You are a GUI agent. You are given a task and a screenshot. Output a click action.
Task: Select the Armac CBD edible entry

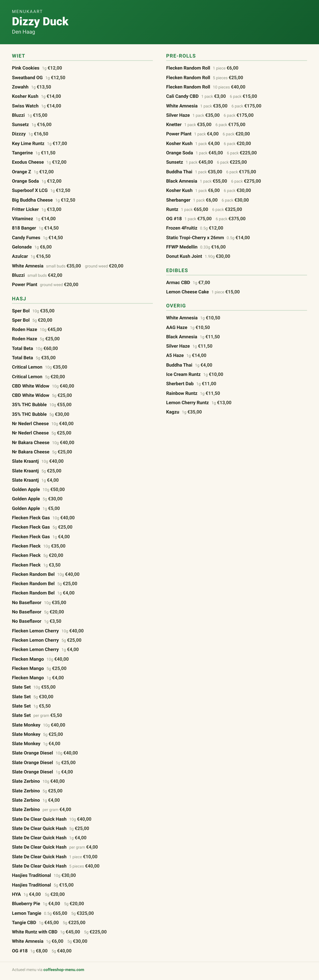[x=188, y=283]
